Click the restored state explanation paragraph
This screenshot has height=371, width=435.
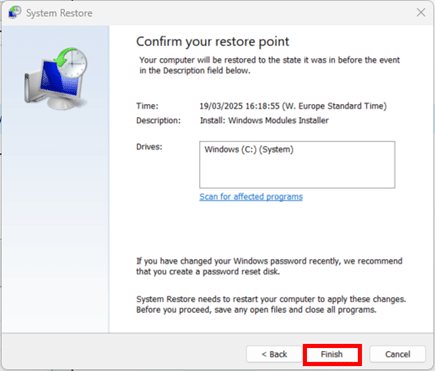click(269, 65)
